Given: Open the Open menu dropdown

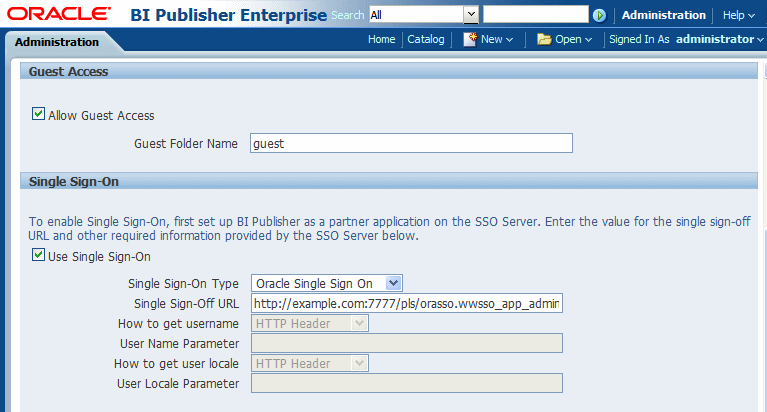Looking at the screenshot, I should coord(573,39).
